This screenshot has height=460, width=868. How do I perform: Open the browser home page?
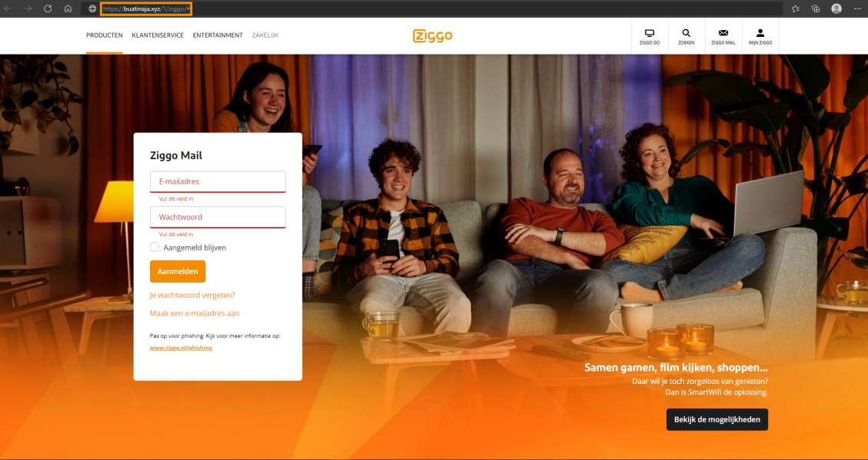coord(68,9)
